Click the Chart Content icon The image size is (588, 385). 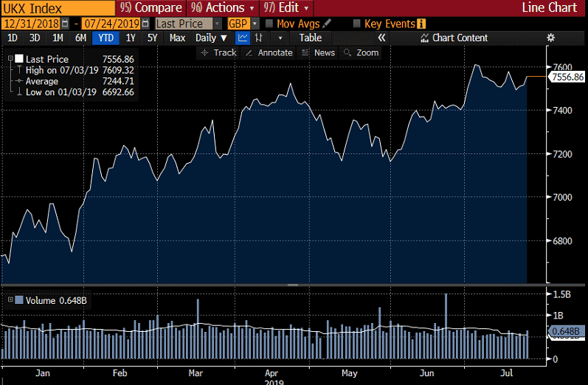(424, 38)
